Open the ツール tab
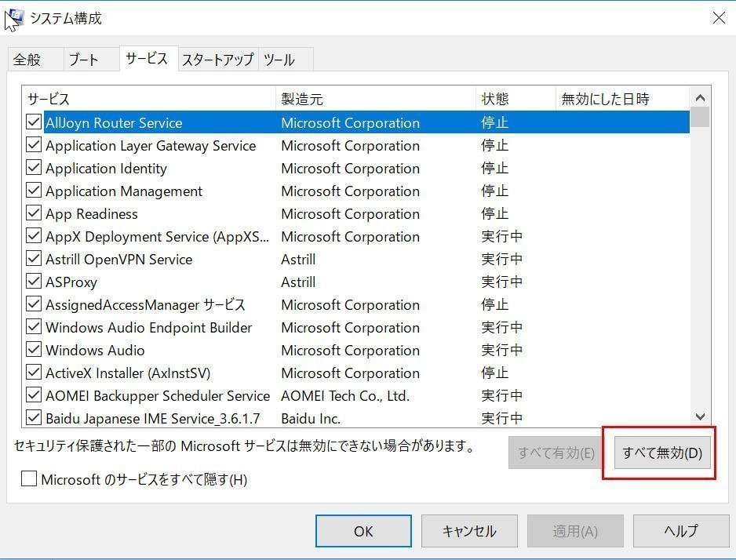736x560 pixels. coord(279,60)
